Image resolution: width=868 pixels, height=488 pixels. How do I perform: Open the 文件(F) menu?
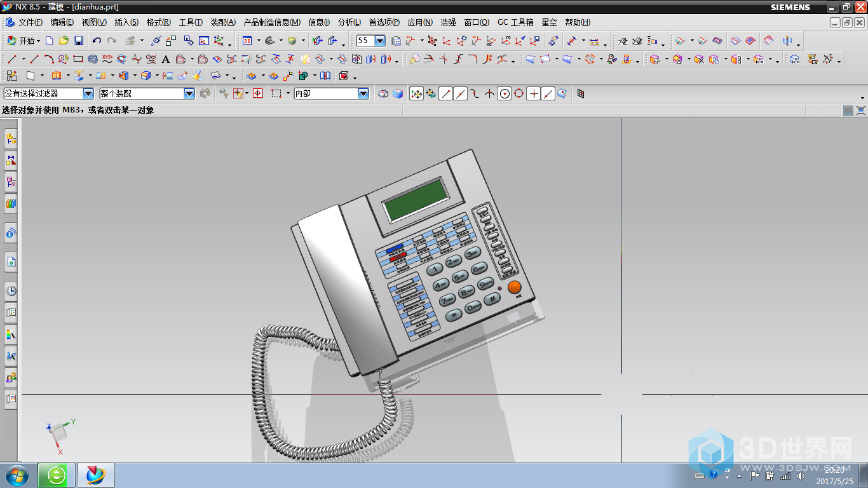pos(31,22)
